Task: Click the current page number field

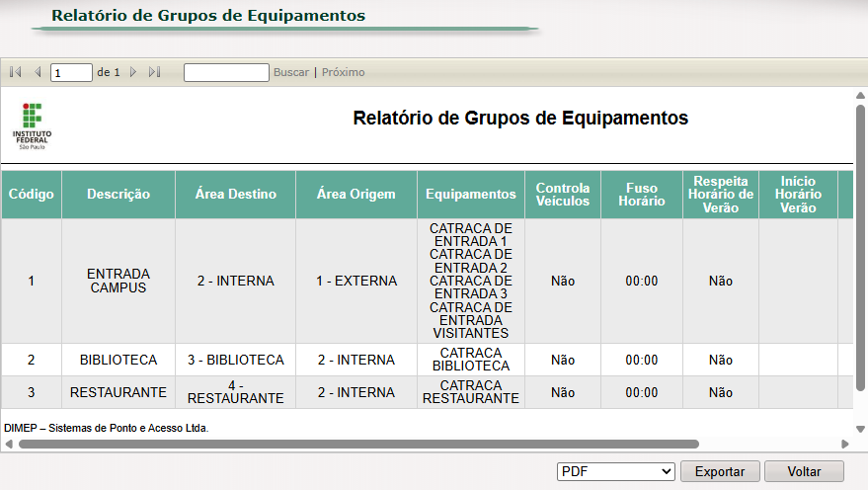Action: pos(71,72)
